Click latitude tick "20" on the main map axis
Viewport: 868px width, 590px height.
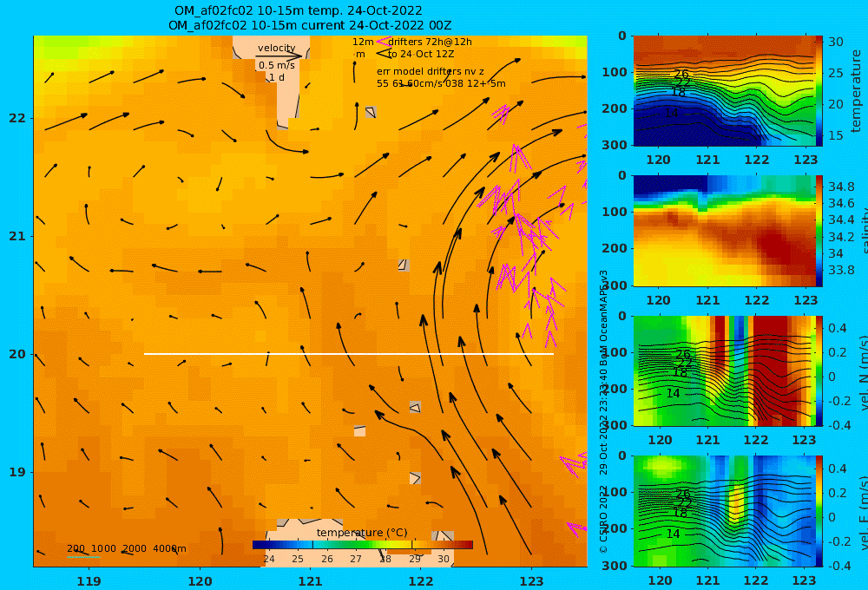[17, 354]
